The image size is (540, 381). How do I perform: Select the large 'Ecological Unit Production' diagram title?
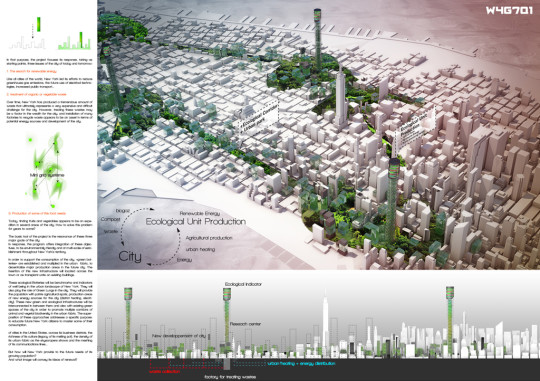196,222
